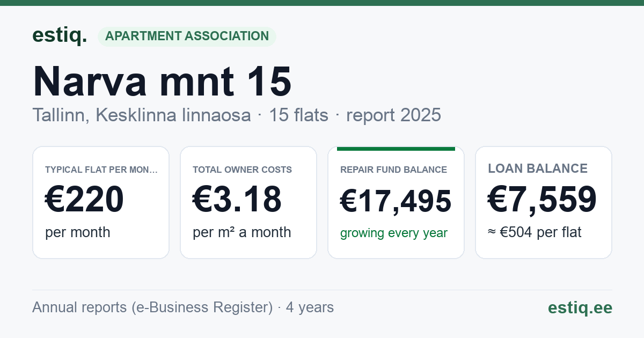Click the LOAN BALANCE label
644x338 pixels.
[538, 168]
